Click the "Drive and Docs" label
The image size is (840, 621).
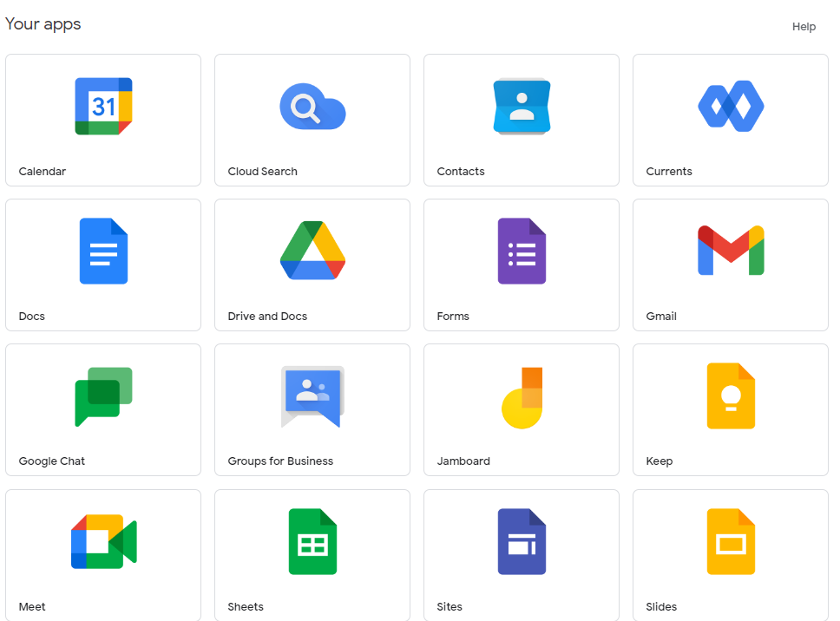point(267,316)
